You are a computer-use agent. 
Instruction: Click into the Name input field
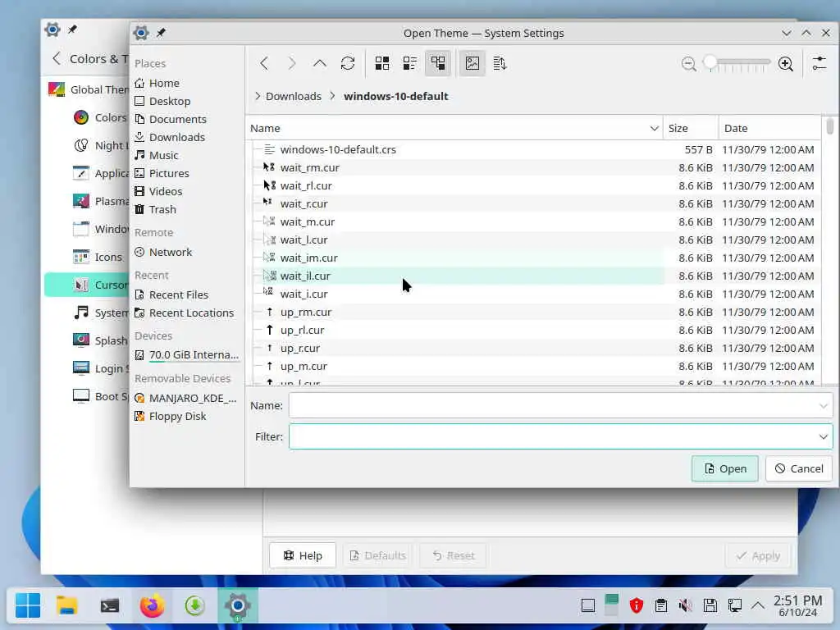coord(552,405)
